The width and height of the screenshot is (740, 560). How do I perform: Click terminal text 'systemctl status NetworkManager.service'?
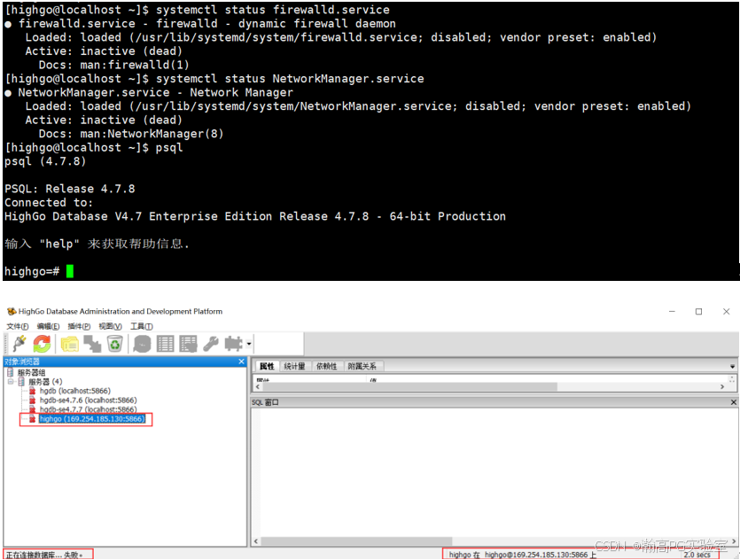[x=290, y=78]
